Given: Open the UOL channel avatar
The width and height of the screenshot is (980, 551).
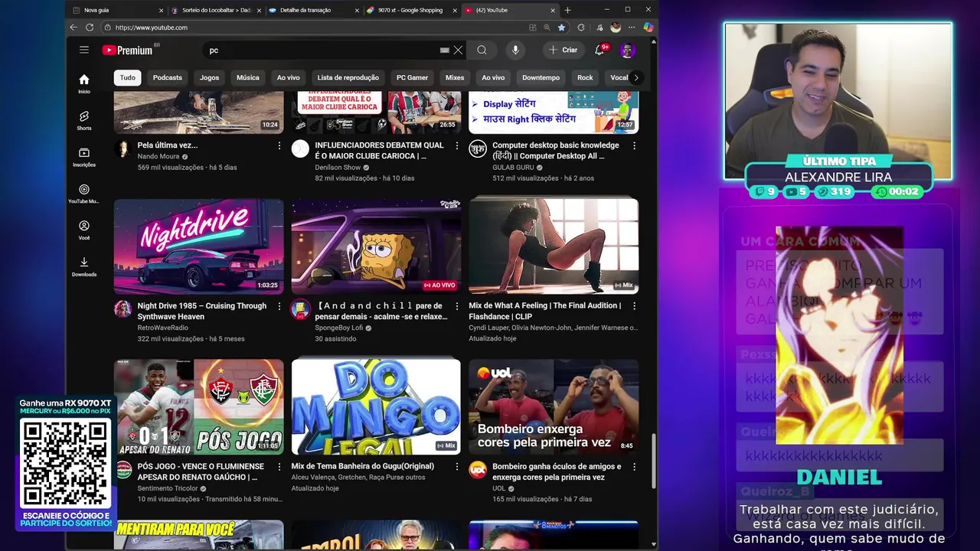Looking at the screenshot, I should (x=478, y=470).
